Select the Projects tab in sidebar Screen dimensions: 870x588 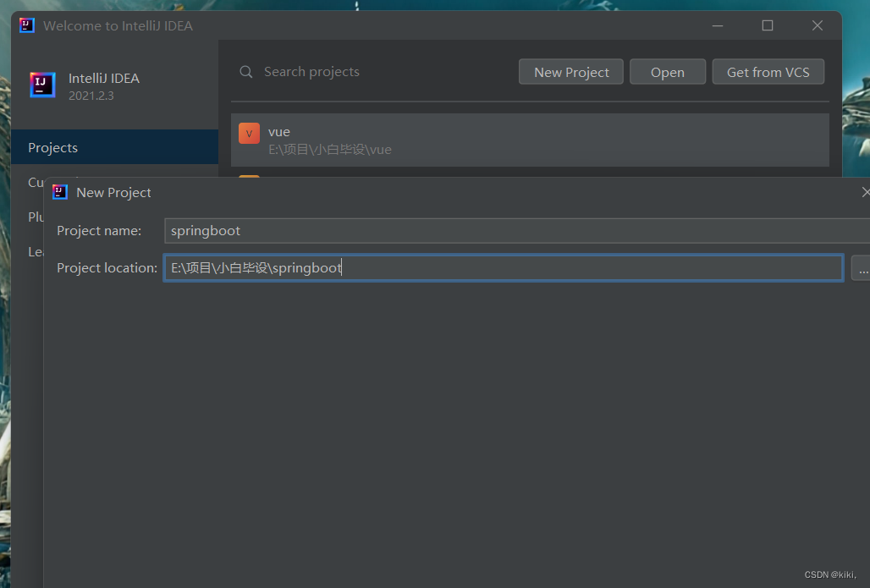[115, 147]
